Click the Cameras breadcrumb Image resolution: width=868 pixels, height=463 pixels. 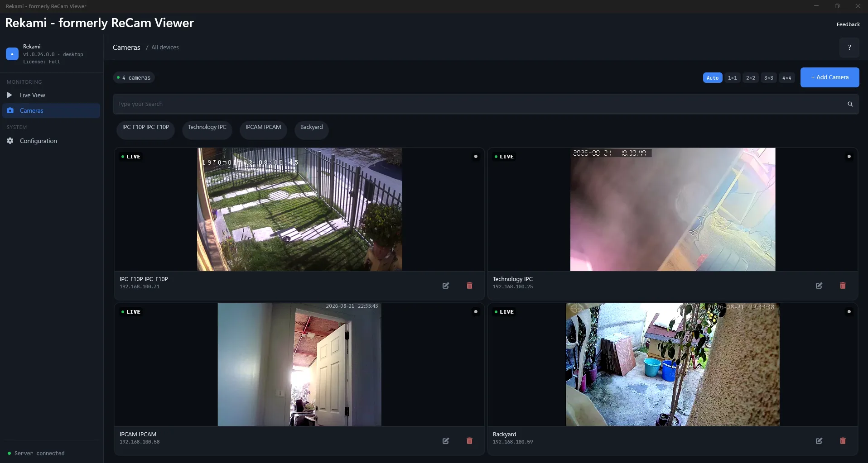[126, 48]
